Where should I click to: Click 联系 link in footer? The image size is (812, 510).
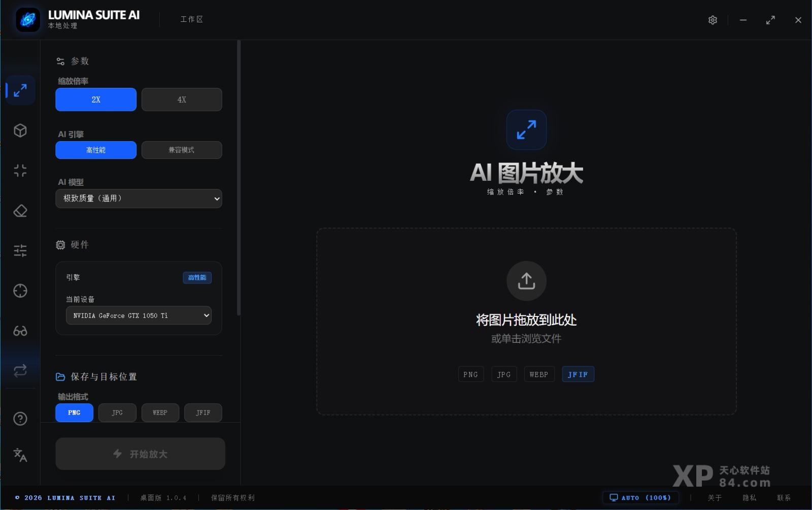(x=784, y=498)
